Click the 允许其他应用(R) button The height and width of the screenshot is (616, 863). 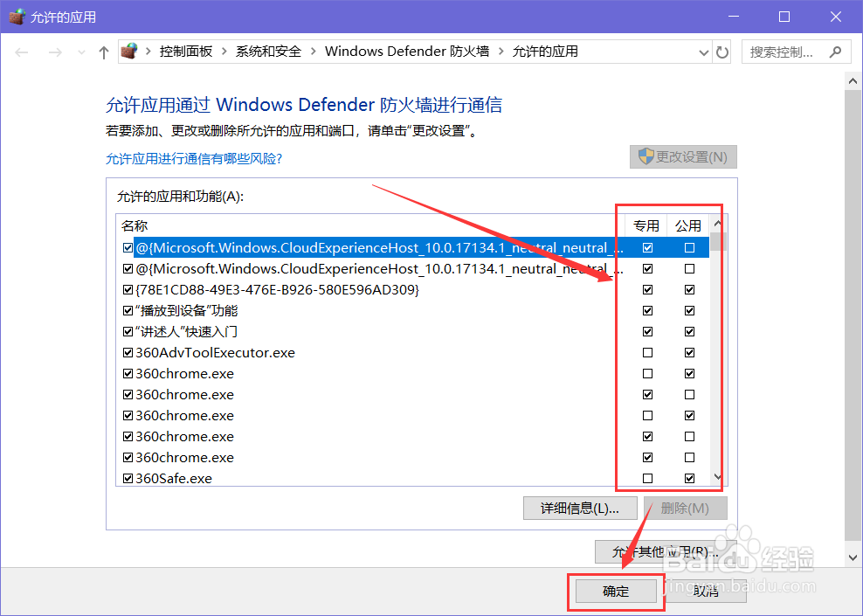pyautogui.click(x=666, y=551)
